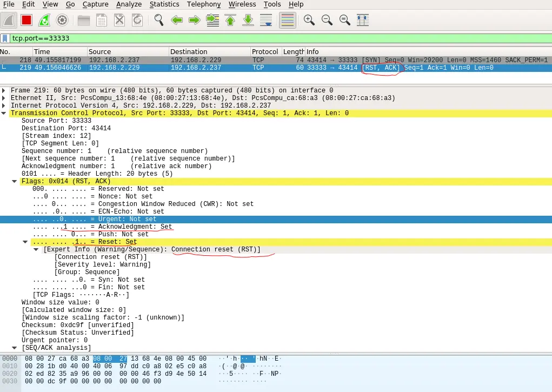Go forward to next packet arrow
This screenshot has height=392, width=552.
(194, 20)
